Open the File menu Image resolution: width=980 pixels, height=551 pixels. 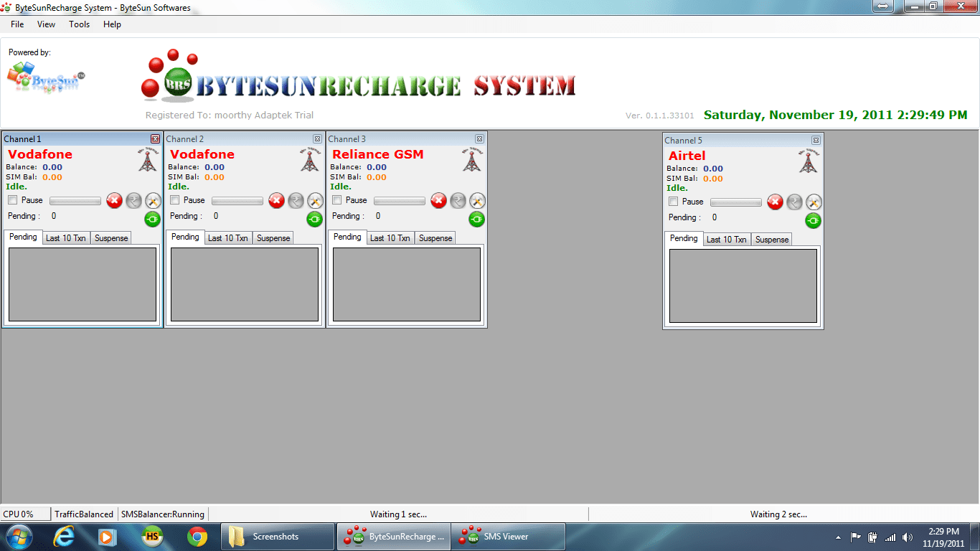17,24
